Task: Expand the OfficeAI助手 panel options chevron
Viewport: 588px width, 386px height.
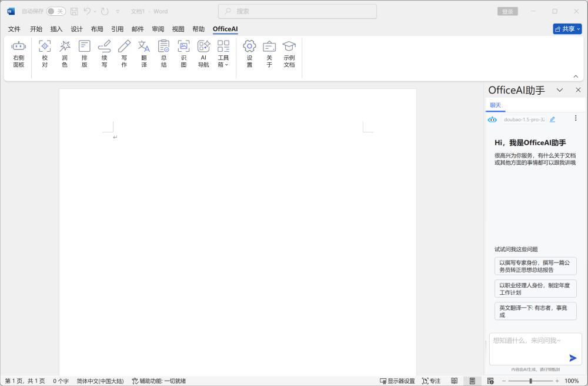Action: (560, 90)
